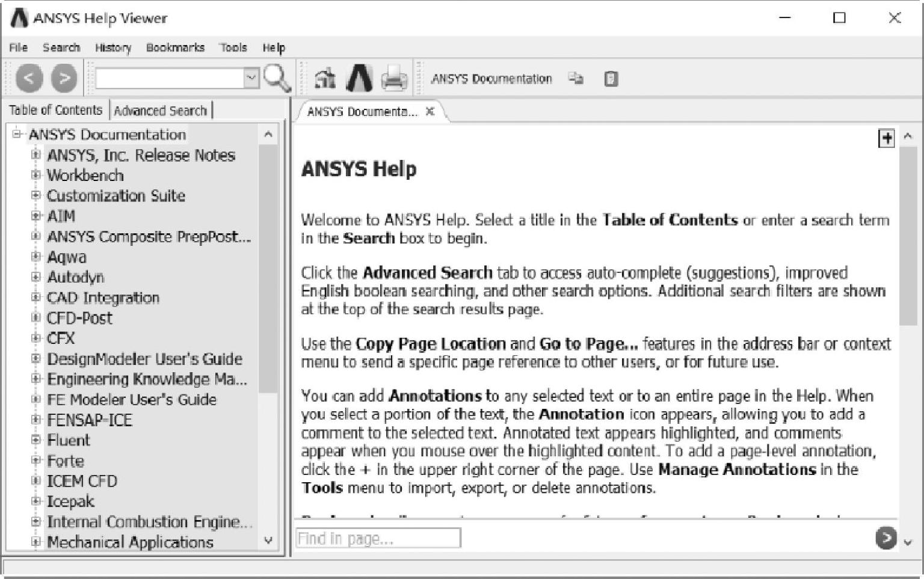The height and width of the screenshot is (579, 924).
Task: Expand the Fluent tree node
Action: [35, 440]
